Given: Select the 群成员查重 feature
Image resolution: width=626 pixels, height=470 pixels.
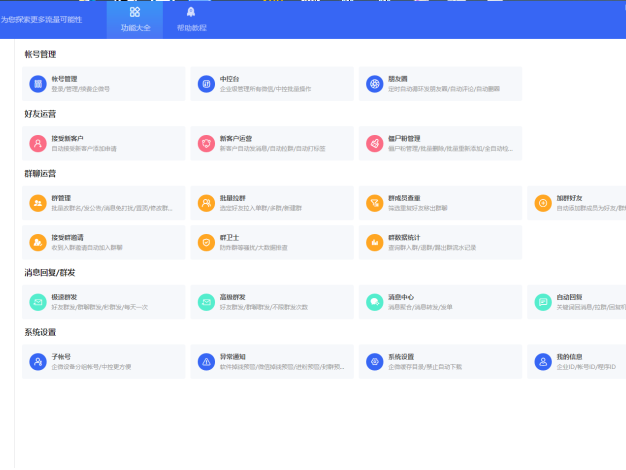Looking at the screenshot, I should (x=438, y=203).
